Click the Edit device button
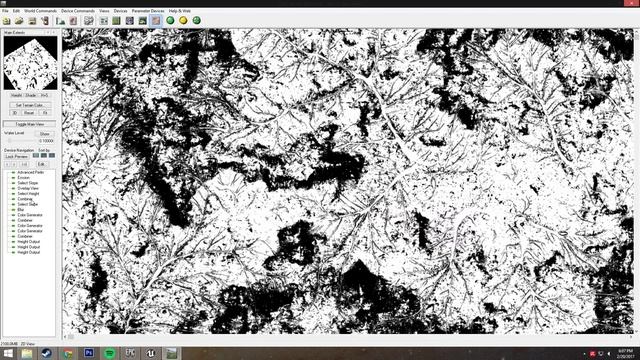The width and height of the screenshot is (640, 360). pos(41,164)
